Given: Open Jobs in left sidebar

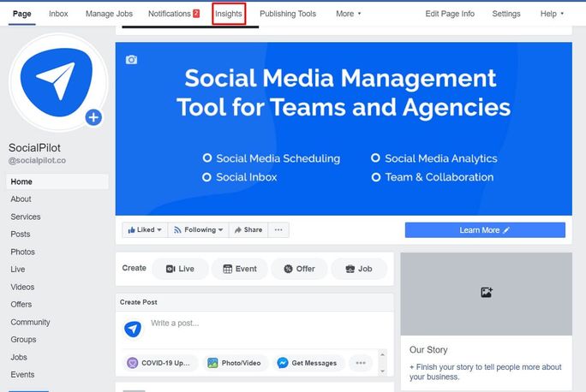Looking at the screenshot, I should (19, 357).
